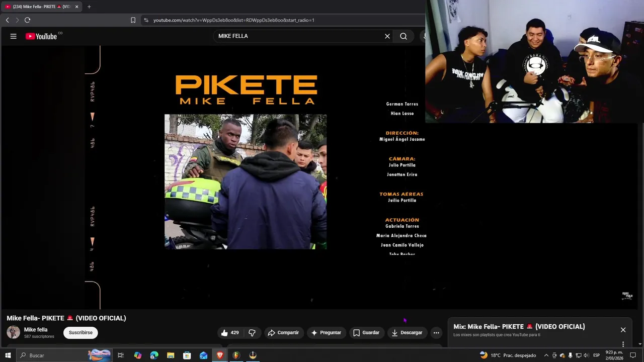Go forward with the browser forward arrow
Screen dimensions: 644x362
coord(17,20)
